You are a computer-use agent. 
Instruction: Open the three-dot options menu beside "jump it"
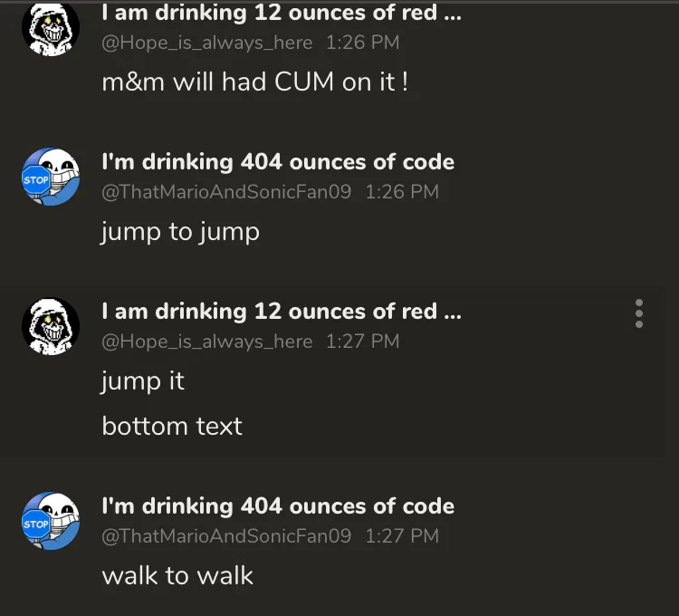coord(639,313)
